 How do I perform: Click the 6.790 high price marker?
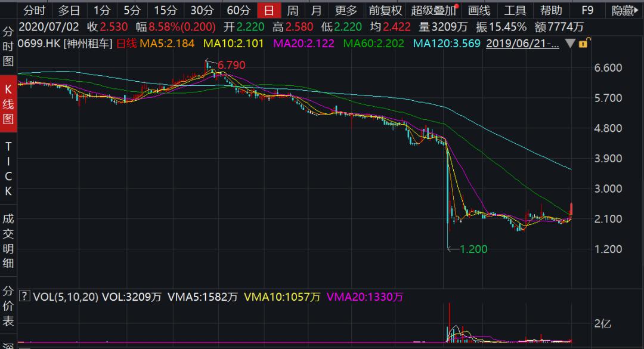point(231,65)
